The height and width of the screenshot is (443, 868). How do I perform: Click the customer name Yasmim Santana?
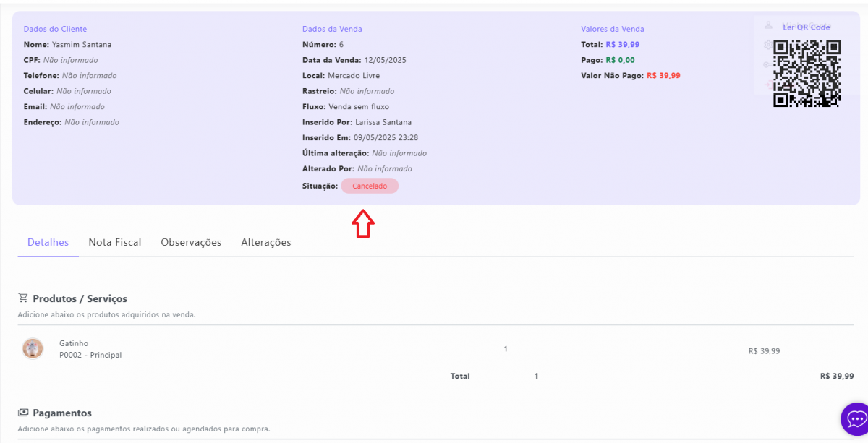(82, 45)
